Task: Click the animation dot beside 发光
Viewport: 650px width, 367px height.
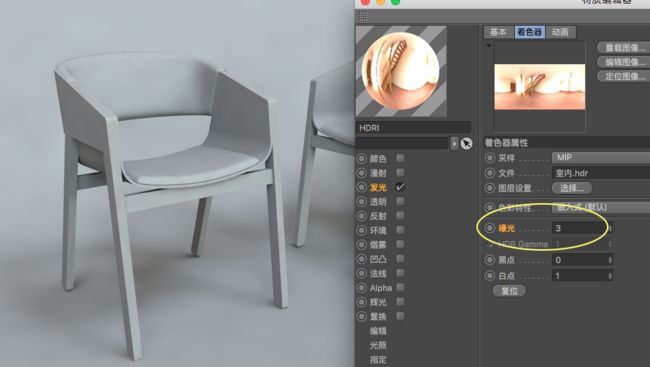Action: [361, 187]
